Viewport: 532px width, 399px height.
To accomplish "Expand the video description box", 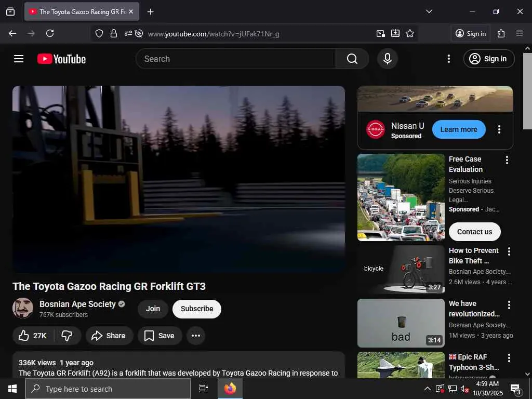I will pos(179,365).
